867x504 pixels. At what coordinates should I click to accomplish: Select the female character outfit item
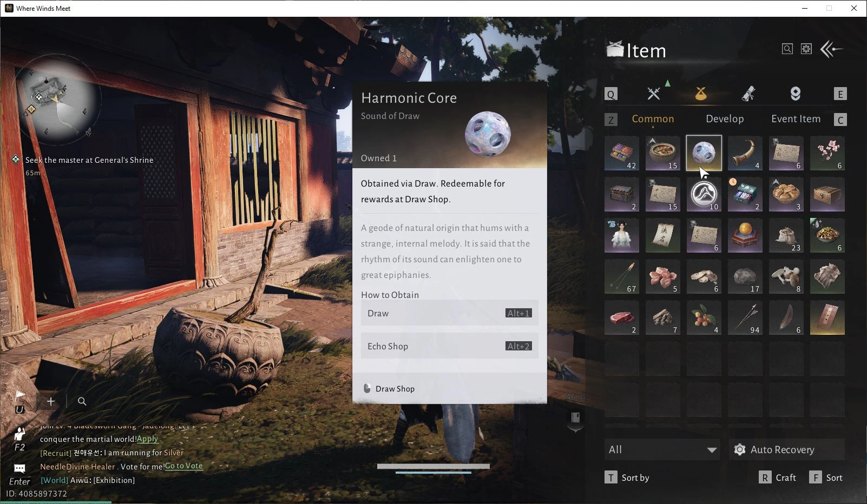(622, 235)
